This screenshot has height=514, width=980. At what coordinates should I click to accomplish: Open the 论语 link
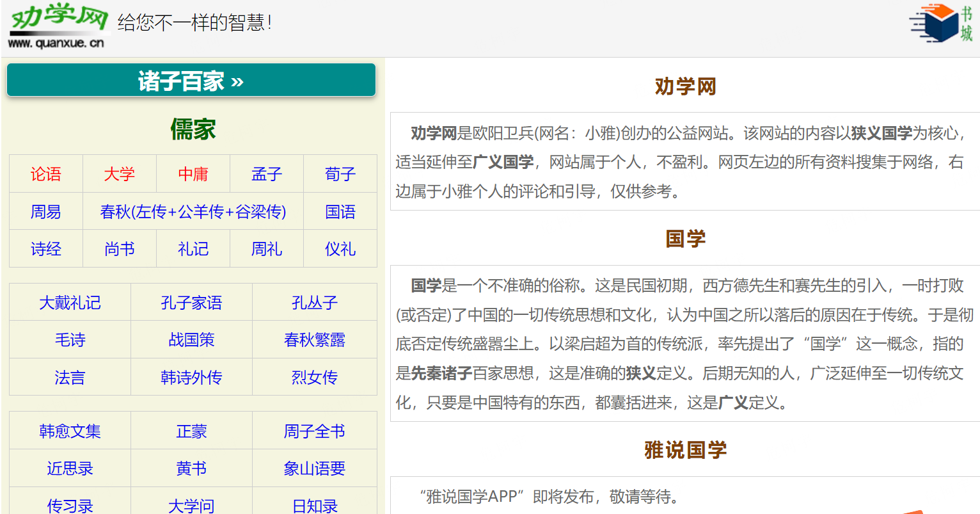click(x=46, y=174)
